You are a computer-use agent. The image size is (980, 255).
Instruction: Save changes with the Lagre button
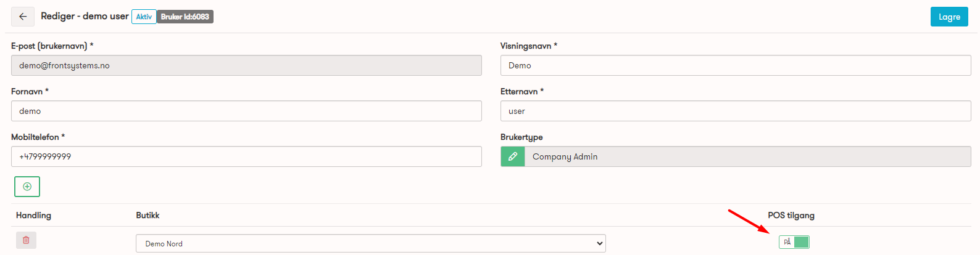(x=949, y=17)
